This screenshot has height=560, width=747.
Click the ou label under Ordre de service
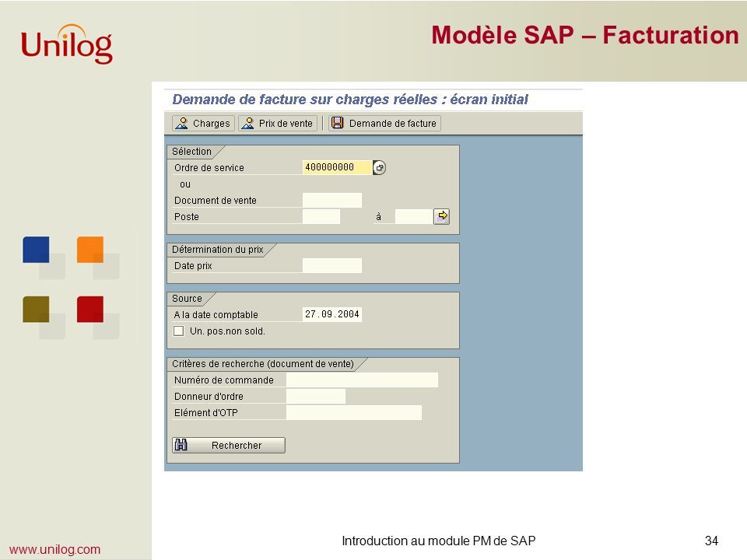(x=185, y=184)
